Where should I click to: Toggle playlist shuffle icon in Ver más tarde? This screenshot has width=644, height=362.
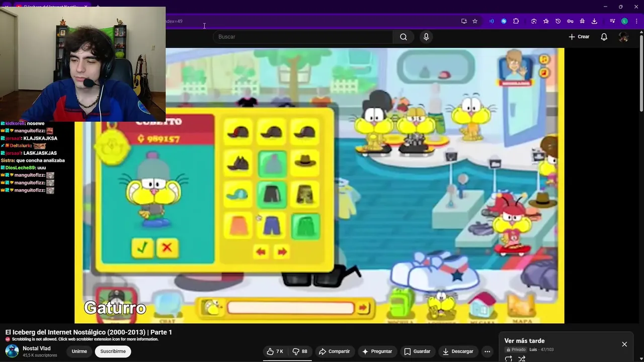coord(522,358)
